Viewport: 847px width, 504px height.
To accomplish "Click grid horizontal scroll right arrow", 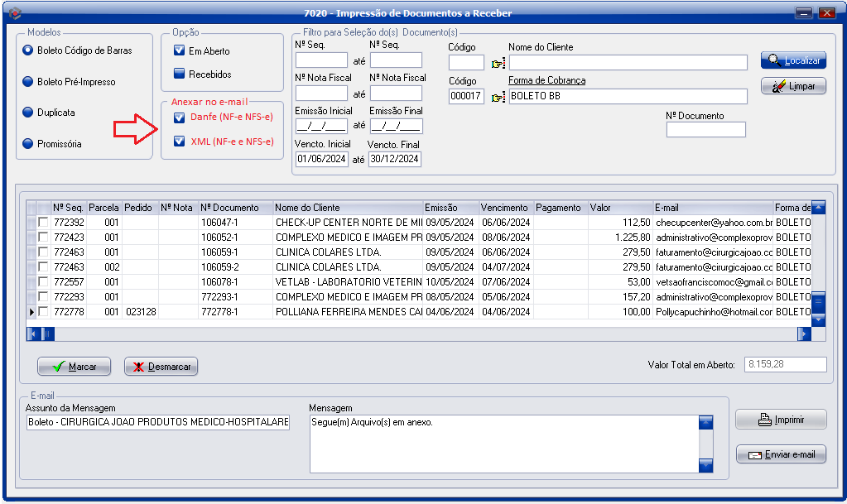I will point(803,334).
